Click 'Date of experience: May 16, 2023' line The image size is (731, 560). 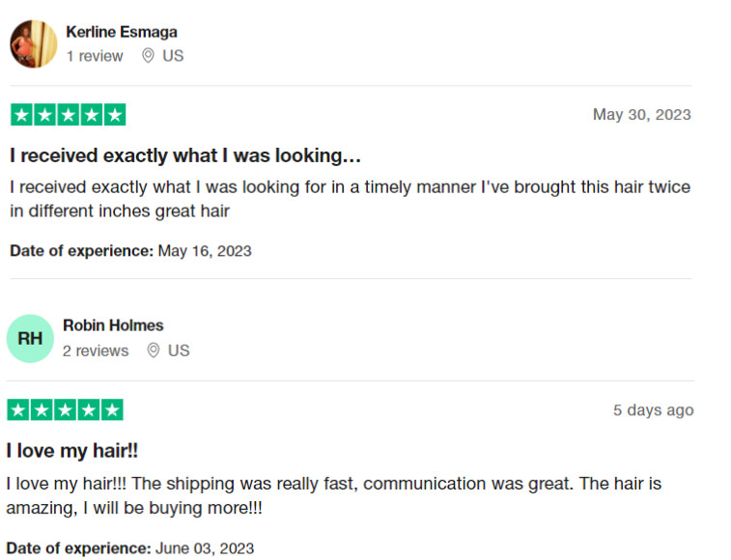point(130,251)
